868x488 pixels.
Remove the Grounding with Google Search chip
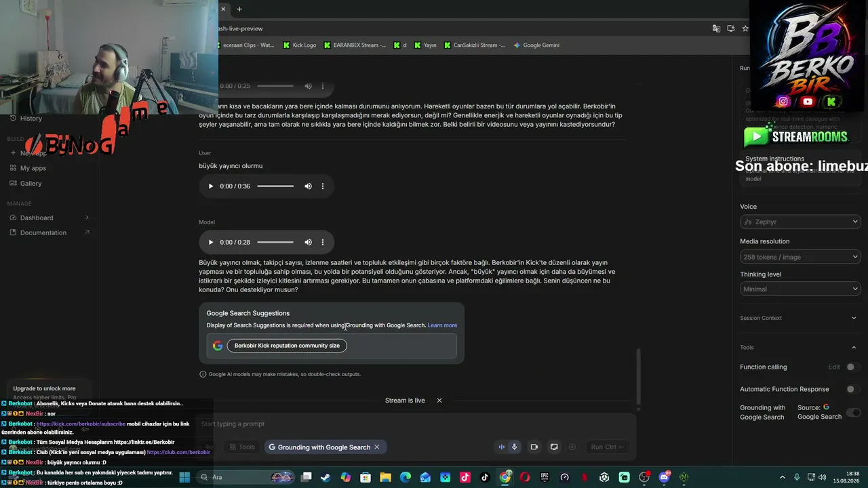[x=377, y=447]
